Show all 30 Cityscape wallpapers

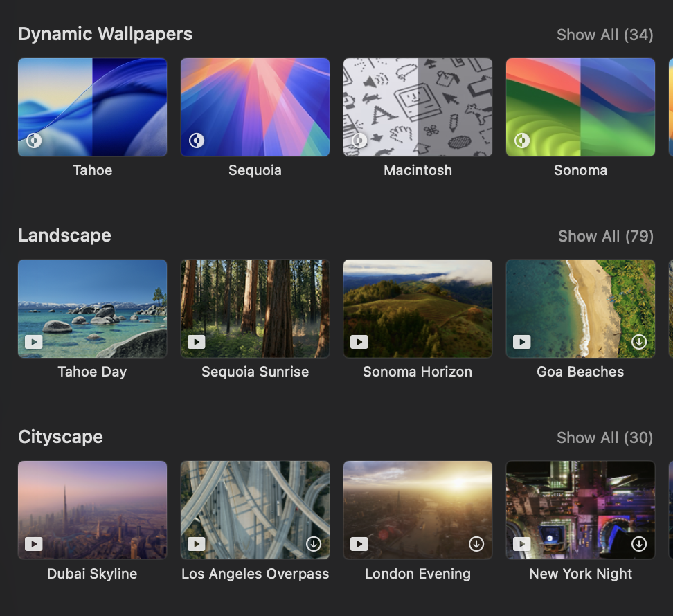604,437
